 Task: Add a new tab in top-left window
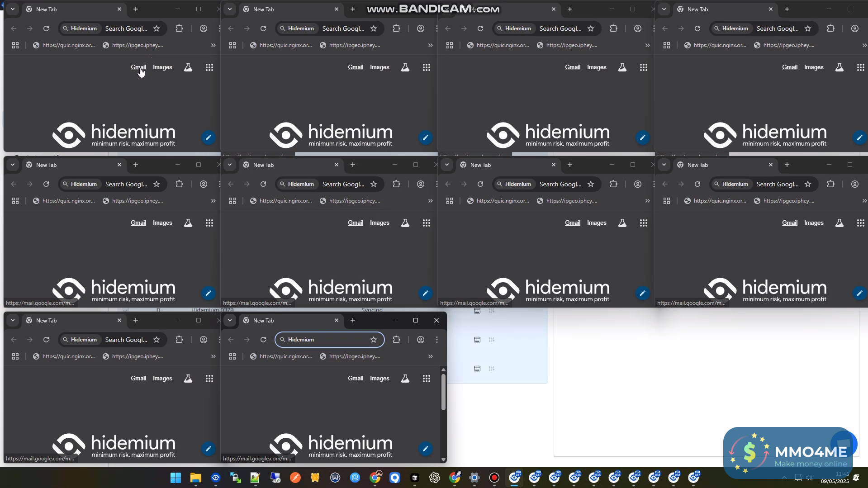click(136, 9)
